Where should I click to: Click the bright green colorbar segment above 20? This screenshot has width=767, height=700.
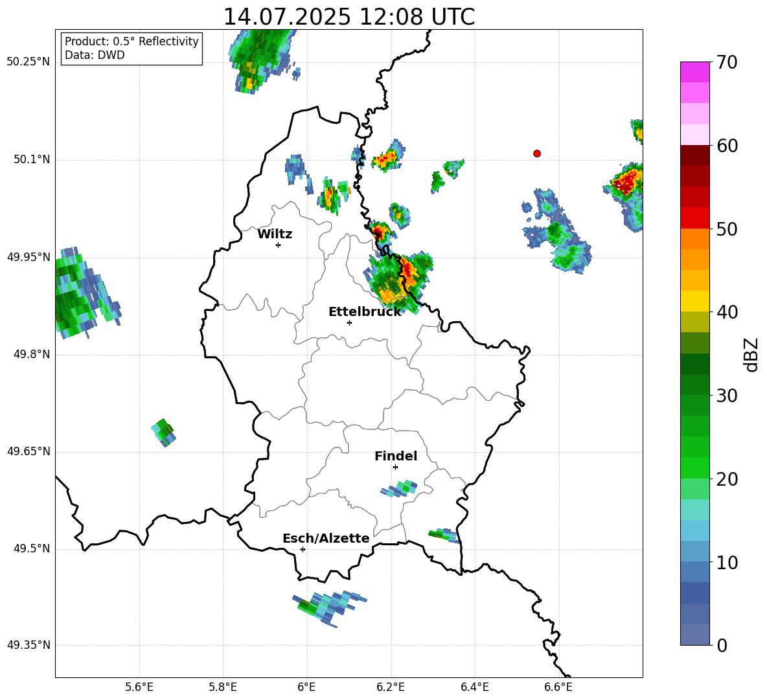pos(694,468)
